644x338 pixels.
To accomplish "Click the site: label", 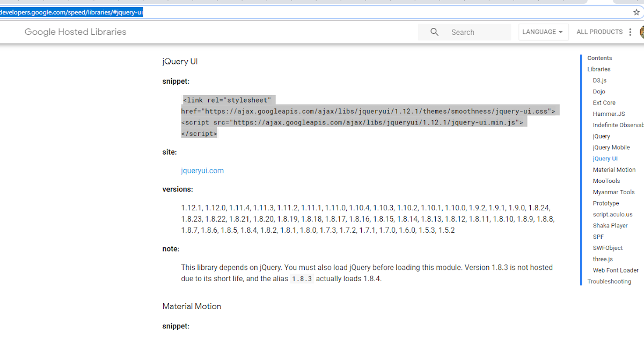I will coord(170,152).
